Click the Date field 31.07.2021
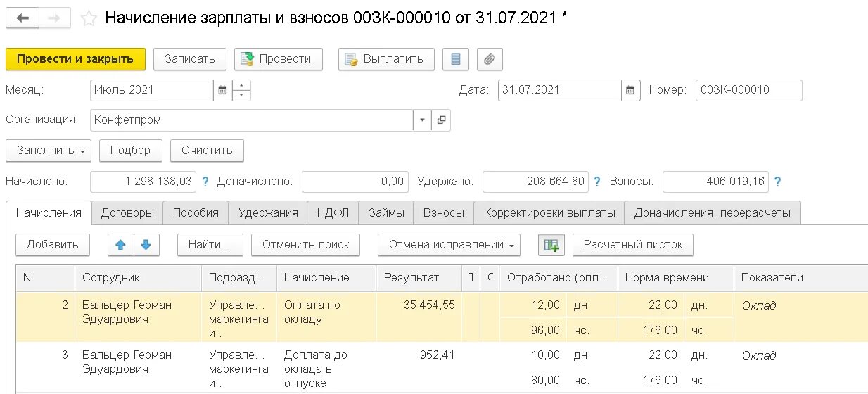 pyautogui.click(x=560, y=90)
